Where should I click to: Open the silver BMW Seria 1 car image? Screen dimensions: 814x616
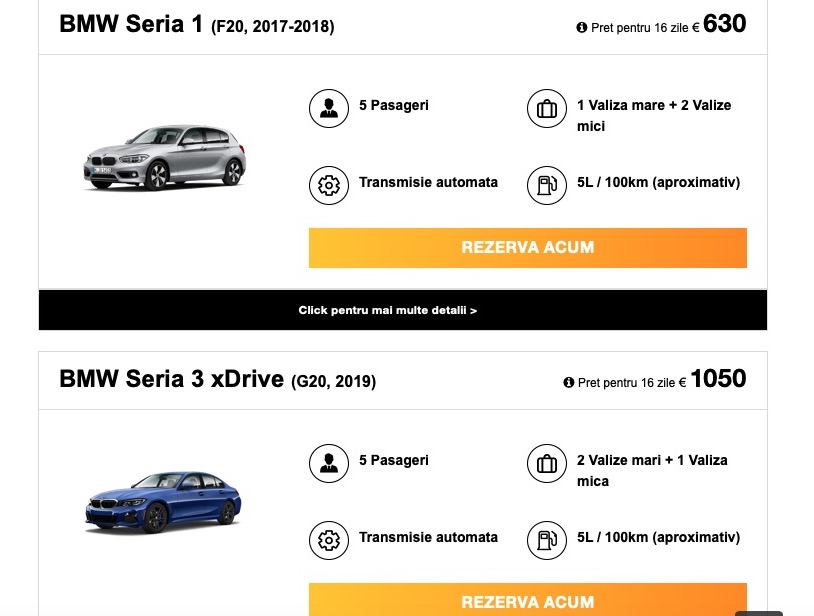pyautogui.click(x=165, y=158)
